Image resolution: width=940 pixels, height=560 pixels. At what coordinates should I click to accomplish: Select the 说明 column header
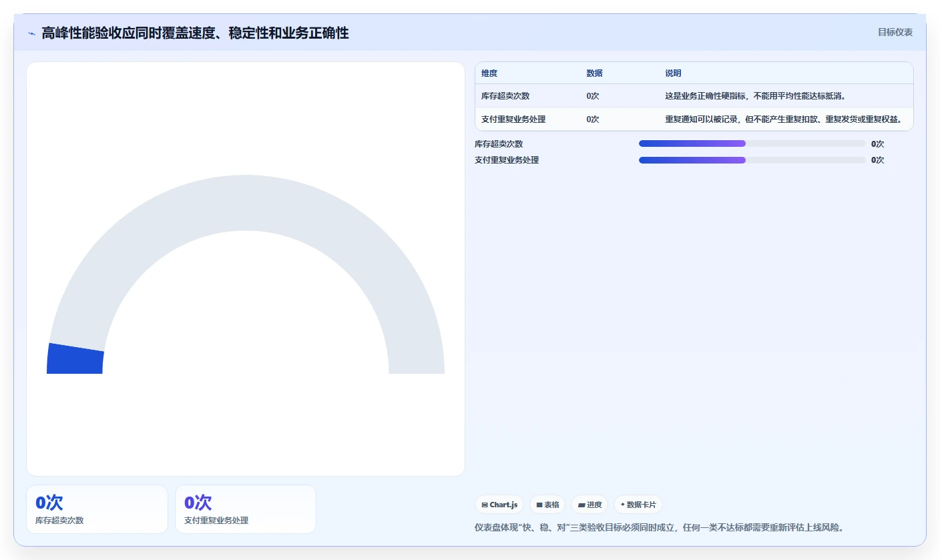click(673, 73)
